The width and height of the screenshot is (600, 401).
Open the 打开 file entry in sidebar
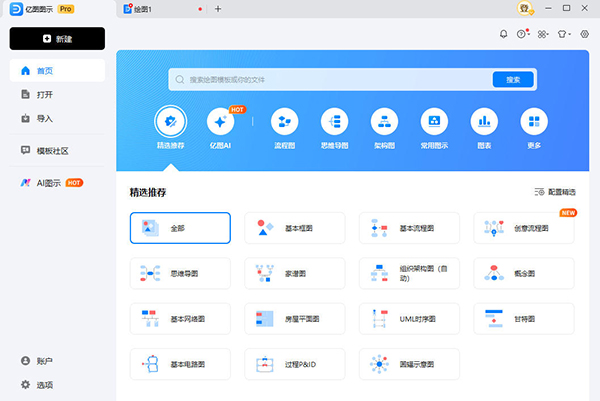coord(57,95)
